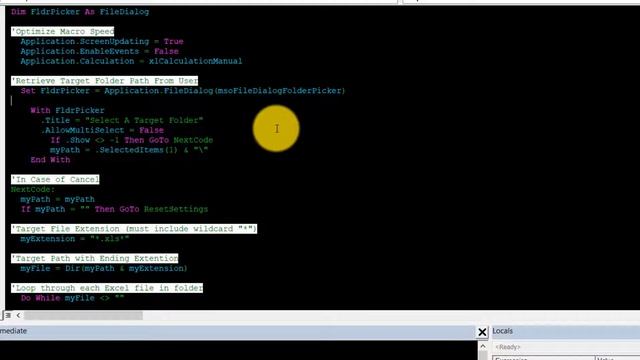Click the Application.EnableEvents = False line
This screenshot has height=360, width=640.
tap(100, 51)
